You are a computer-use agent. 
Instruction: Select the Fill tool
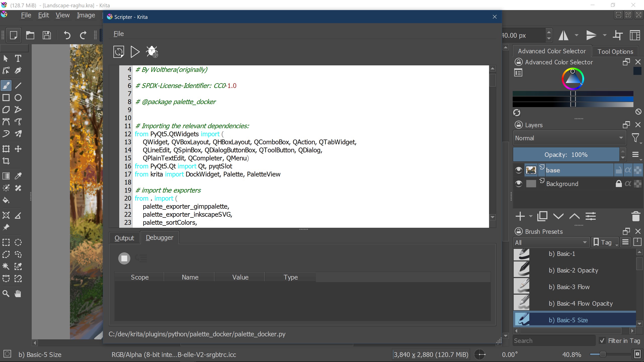tap(6, 200)
